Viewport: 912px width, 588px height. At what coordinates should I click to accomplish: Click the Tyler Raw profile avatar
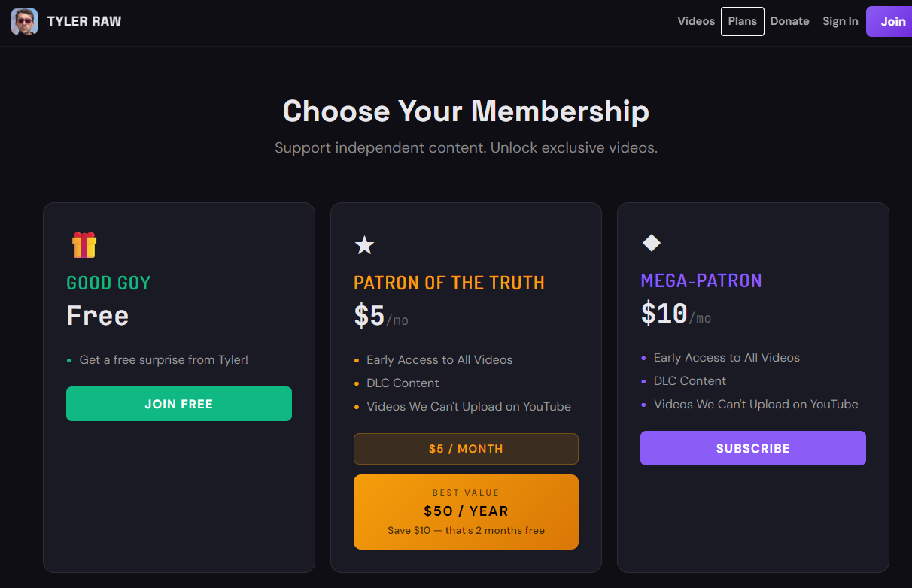pyautogui.click(x=24, y=21)
